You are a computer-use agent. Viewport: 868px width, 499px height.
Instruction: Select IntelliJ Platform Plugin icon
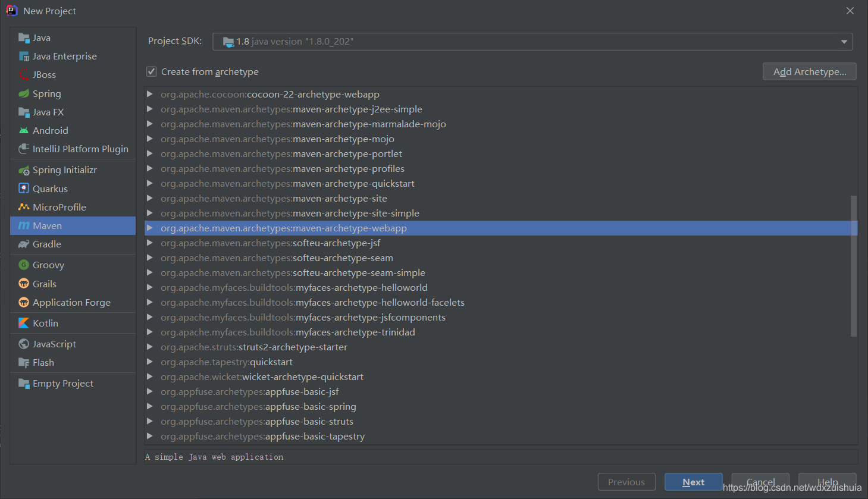pyautogui.click(x=24, y=149)
